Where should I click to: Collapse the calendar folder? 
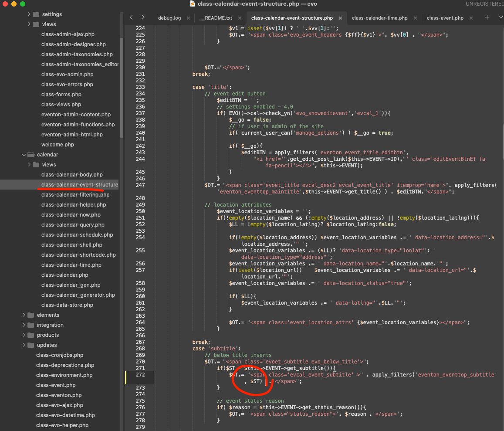24,155
